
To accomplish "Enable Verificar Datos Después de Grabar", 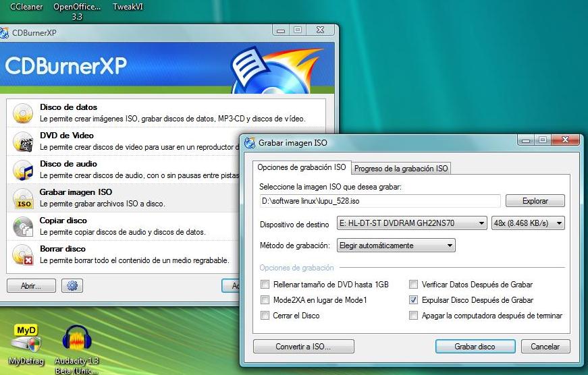I will pyautogui.click(x=413, y=285).
